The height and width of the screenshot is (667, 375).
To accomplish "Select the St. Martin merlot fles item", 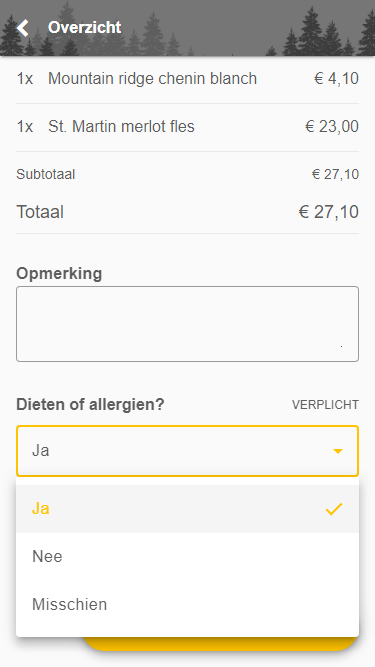I will [188, 127].
